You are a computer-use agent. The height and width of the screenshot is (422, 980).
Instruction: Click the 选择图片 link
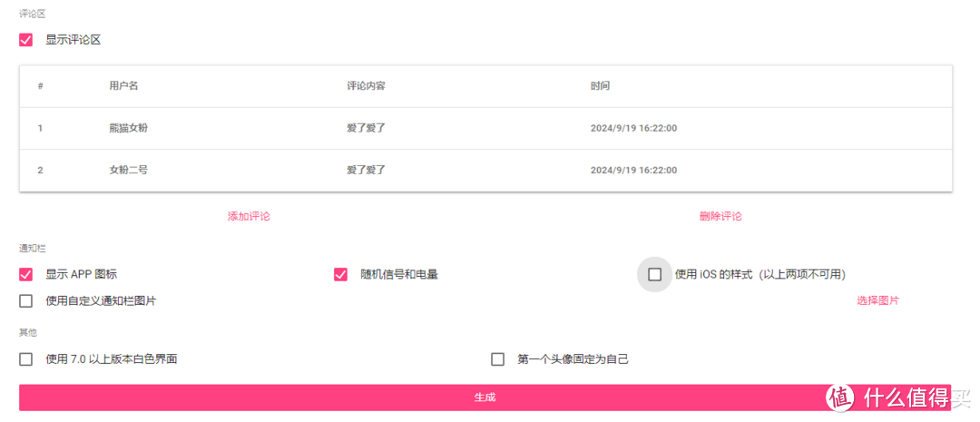(x=877, y=300)
